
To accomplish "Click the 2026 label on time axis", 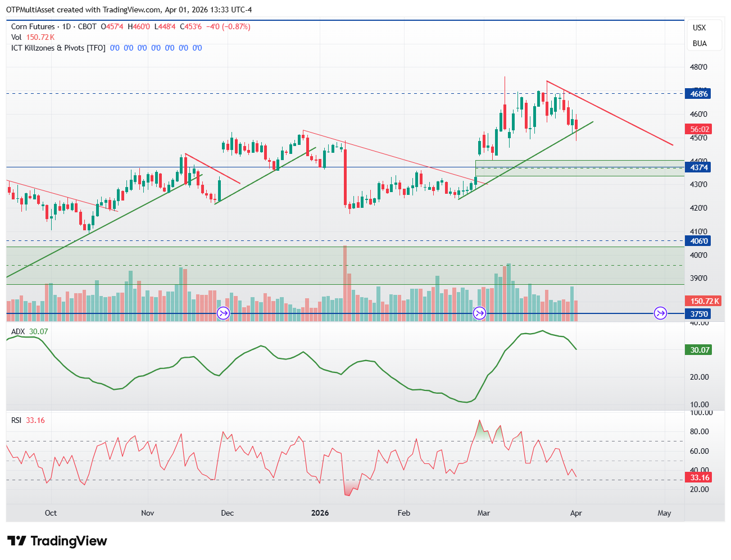I will [x=320, y=513].
